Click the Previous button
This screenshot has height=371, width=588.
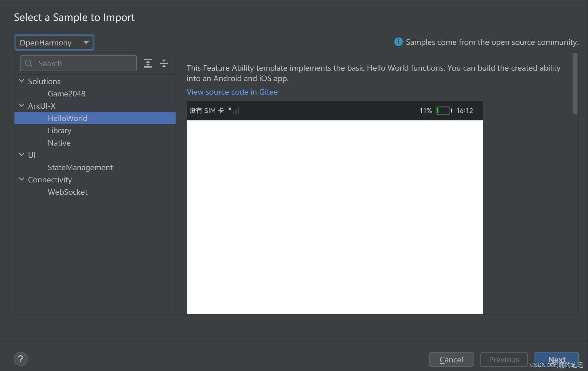(504, 359)
